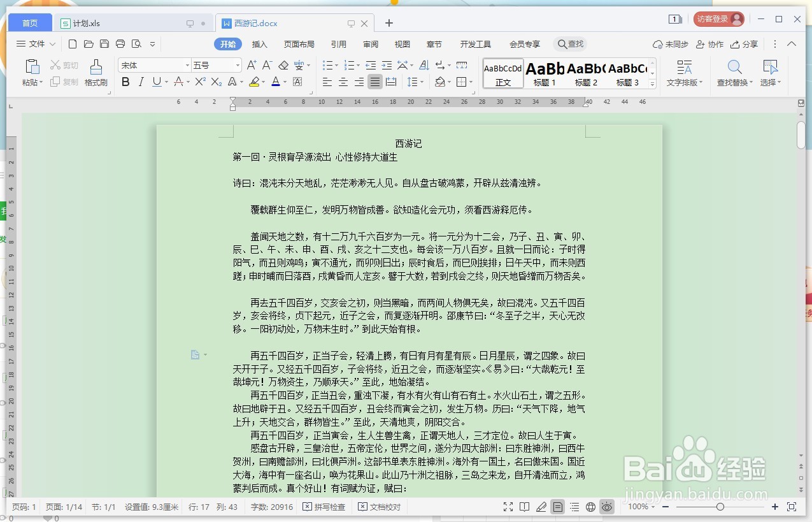Viewport: 812px width, 522px height.
Task: Toggle distributed alignment
Action: [391, 82]
